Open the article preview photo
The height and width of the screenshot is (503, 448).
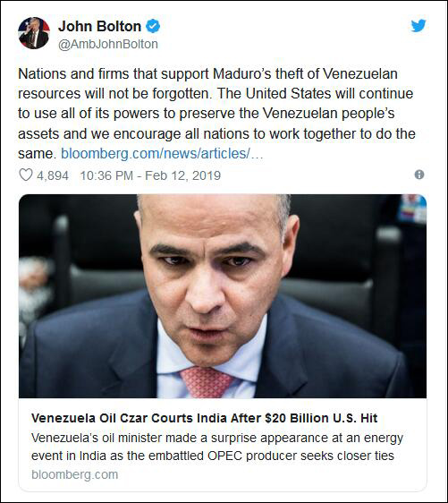223,295
